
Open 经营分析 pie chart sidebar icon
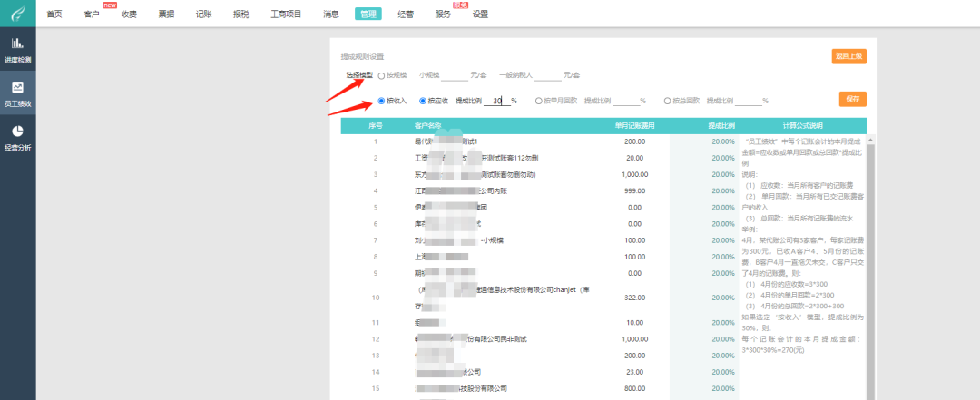pos(17,132)
